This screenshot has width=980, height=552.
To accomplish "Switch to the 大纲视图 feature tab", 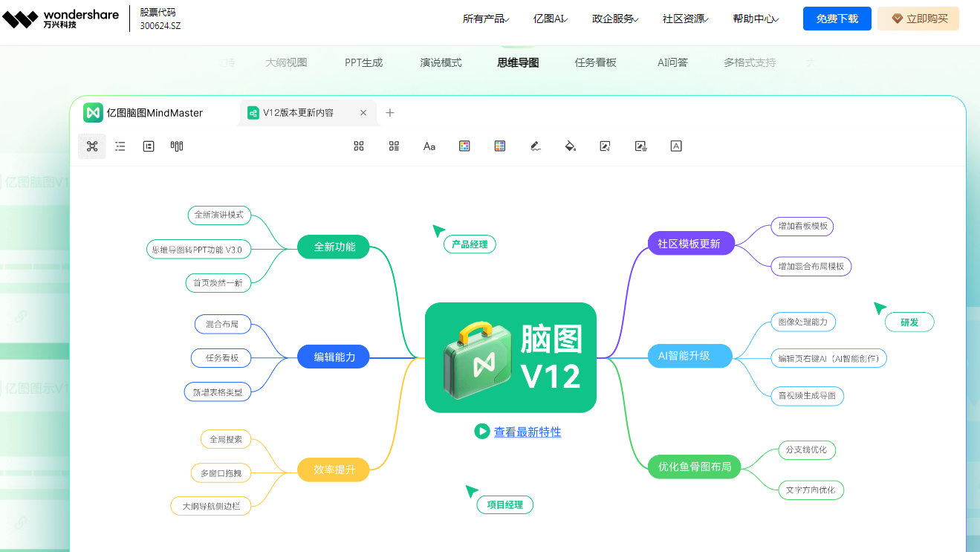I will [286, 62].
